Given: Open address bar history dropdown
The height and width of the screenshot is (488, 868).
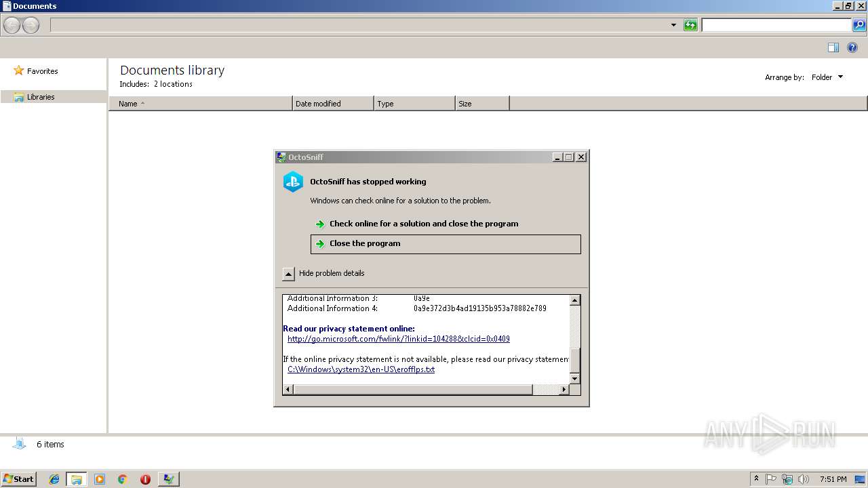Looking at the screenshot, I should click(673, 25).
